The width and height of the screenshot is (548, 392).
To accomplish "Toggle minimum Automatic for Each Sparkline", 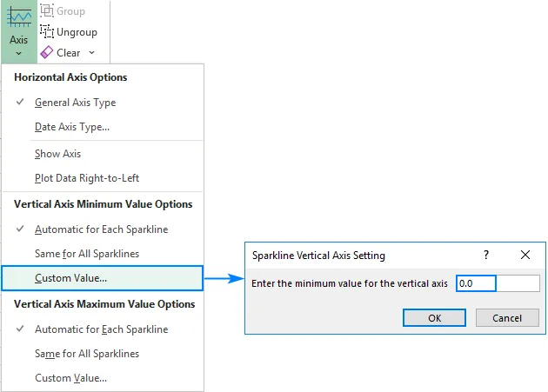I will coord(101,229).
